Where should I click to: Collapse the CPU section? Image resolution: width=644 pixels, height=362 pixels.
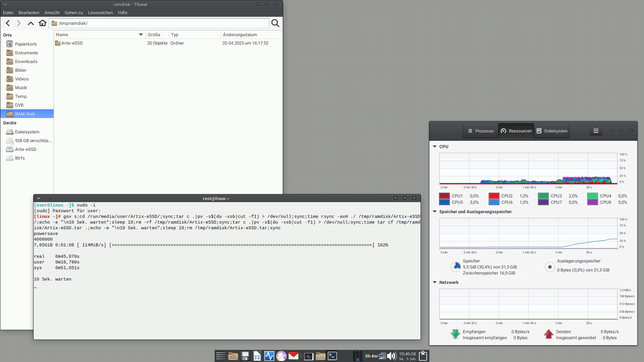point(435,146)
